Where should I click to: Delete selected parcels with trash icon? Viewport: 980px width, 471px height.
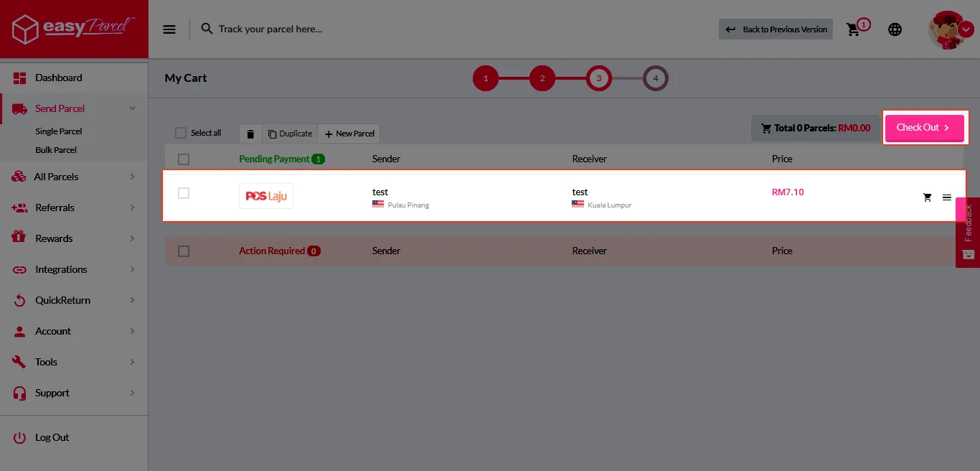tap(250, 134)
